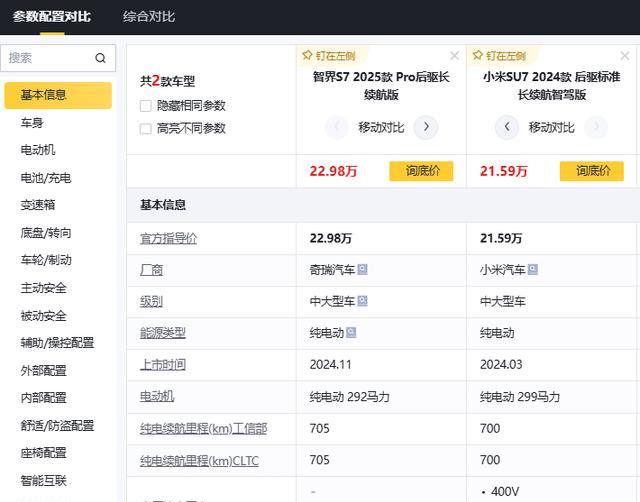Image resolution: width=640 pixels, height=502 pixels.
Task: Jump to 座椅配置 section
Action: (x=43, y=453)
